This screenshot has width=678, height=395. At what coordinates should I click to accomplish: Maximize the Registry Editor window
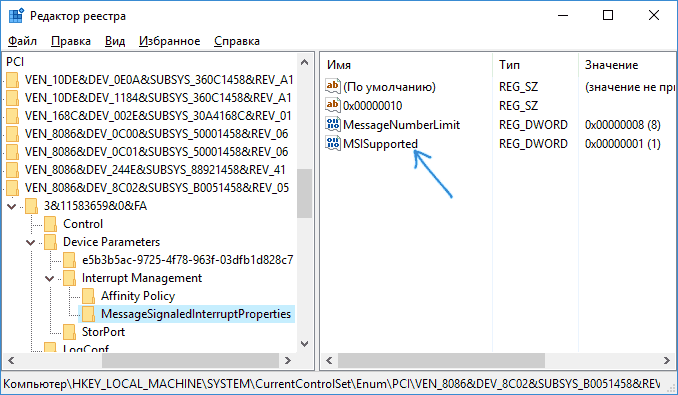(x=608, y=16)
